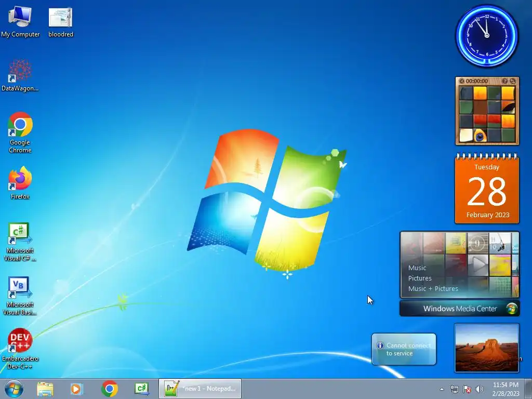Launch Windows Media Player from the taskbar
Screen dimensions: 532x399
pos(77,389)
